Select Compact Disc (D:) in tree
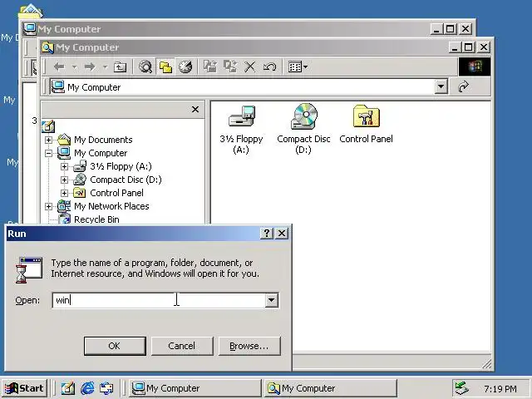Viewport: 532px width, 399px height. (126, 180)
